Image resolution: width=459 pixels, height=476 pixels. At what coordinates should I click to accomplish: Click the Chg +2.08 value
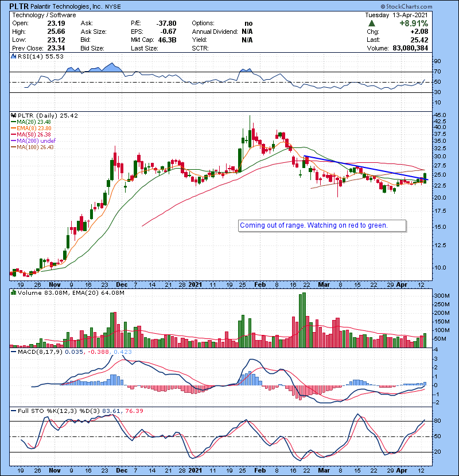(419, 32)
